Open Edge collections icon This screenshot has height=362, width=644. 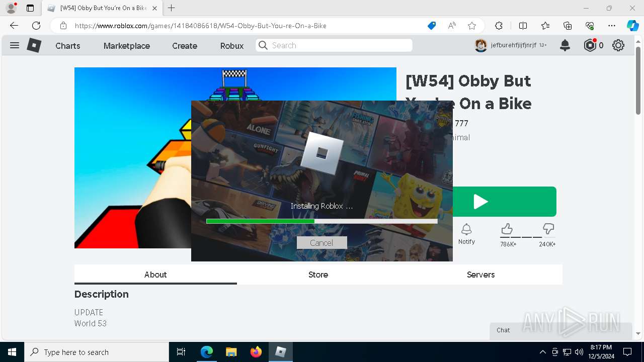click(x=568, y=26)
